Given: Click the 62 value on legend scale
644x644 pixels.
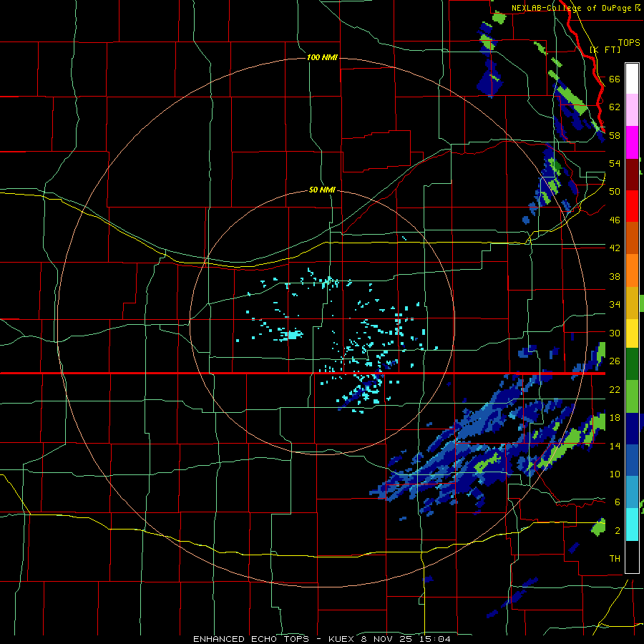Looking at the screenshot, I should coord(615,107).
